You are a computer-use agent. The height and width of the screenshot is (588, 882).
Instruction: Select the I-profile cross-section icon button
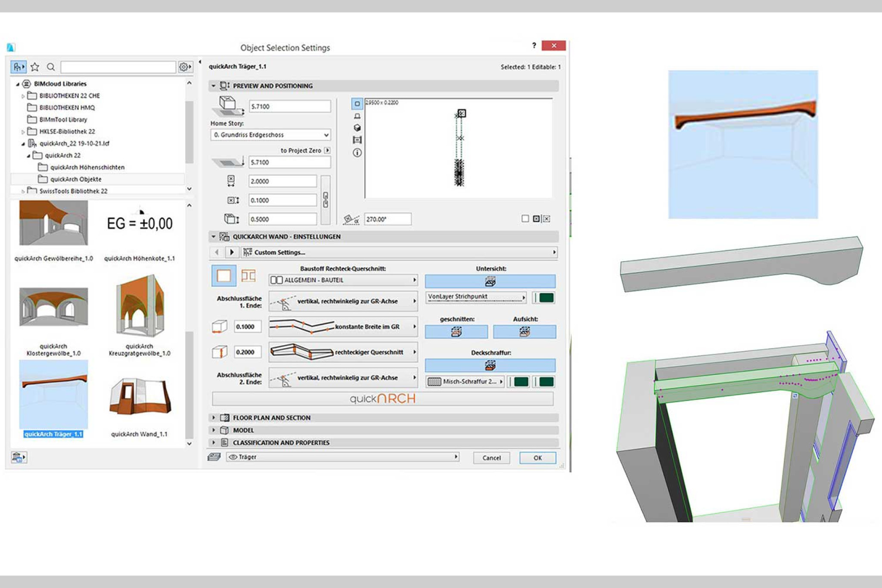248,276
